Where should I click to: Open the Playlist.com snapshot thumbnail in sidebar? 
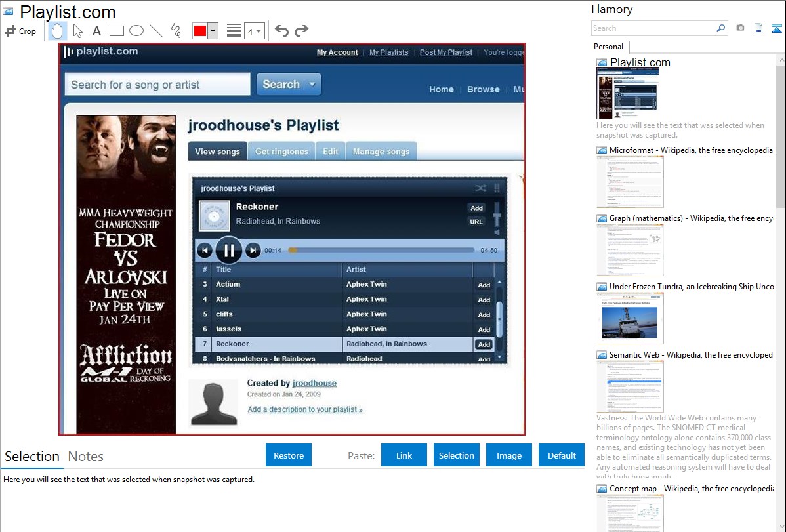[627, 92]
